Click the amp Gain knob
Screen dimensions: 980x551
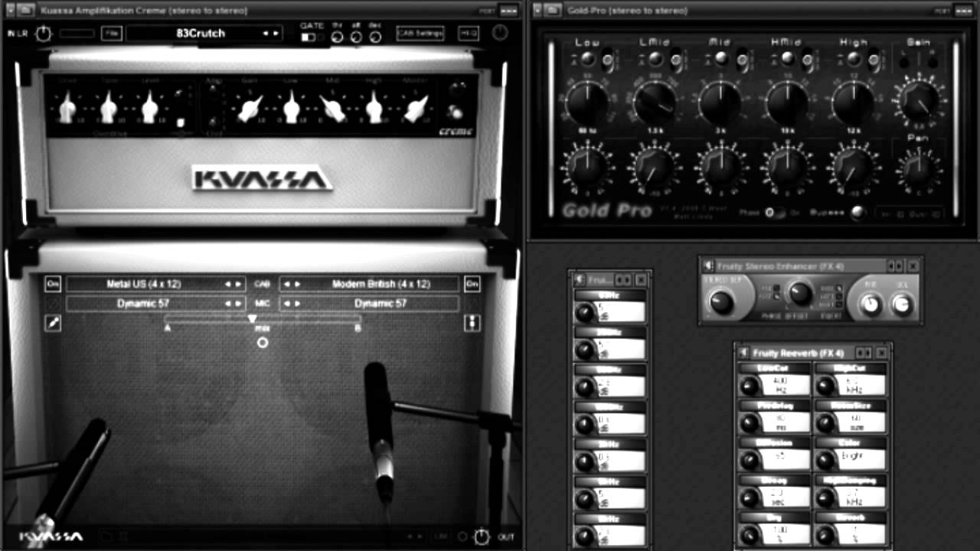pyautogui.click(x=250, y=107)
